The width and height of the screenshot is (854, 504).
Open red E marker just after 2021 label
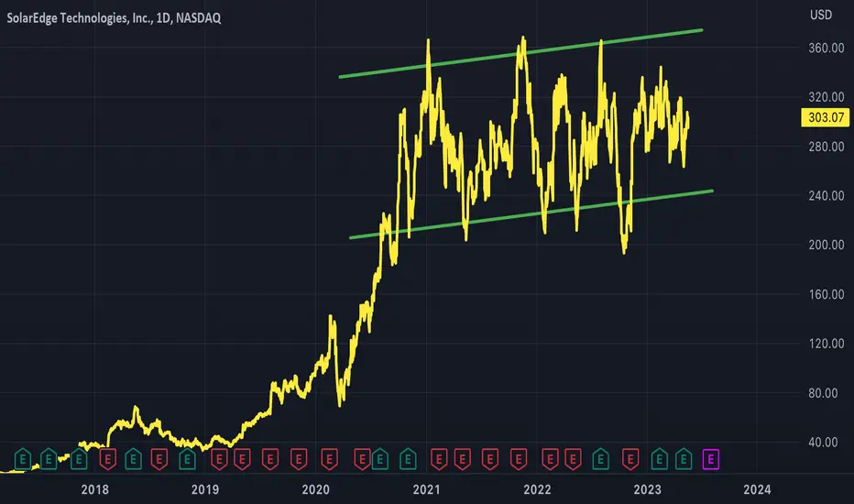439,459
